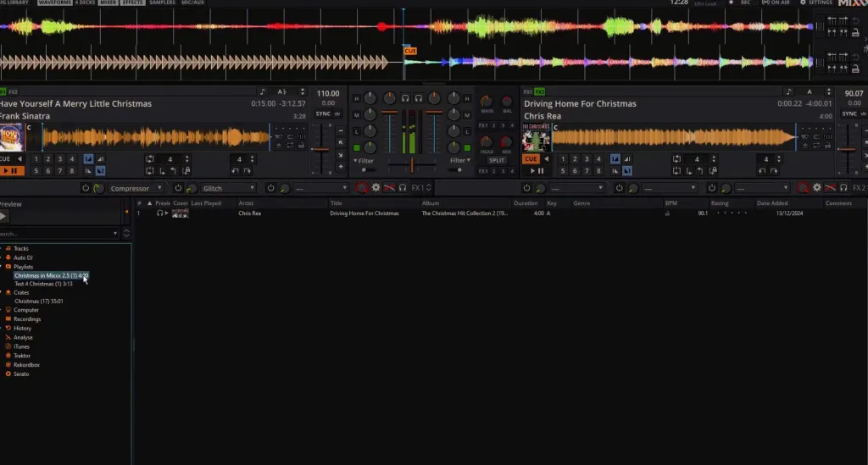Open the EFFECTS tab in top bar
The height and width of the screenshot is (465, 868).
tap(132, 3)
